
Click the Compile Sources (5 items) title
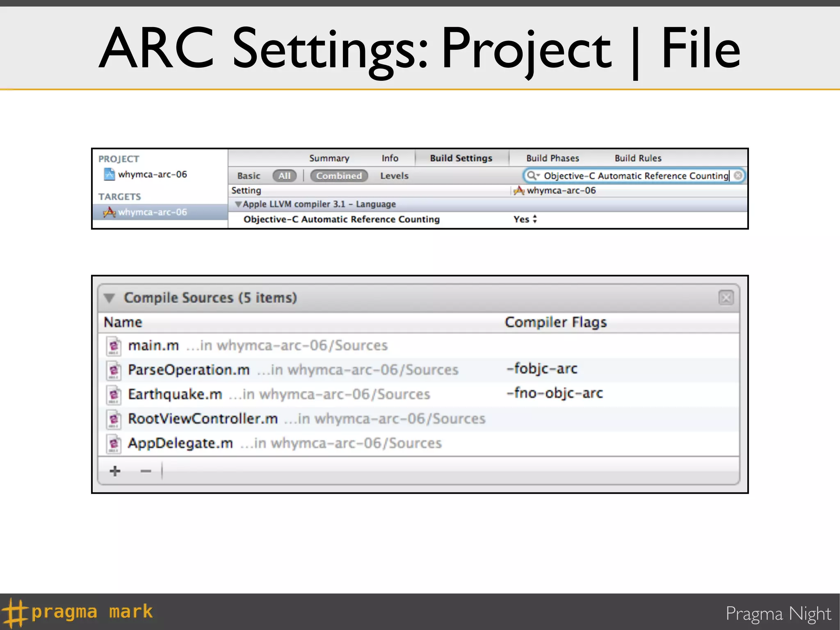pos(210,298)
